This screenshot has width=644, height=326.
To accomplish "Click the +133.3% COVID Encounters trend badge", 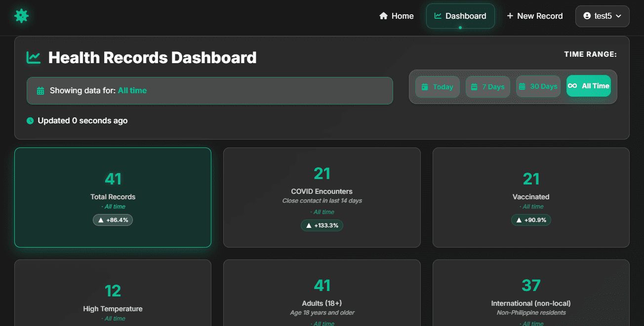I will [322, 225].
